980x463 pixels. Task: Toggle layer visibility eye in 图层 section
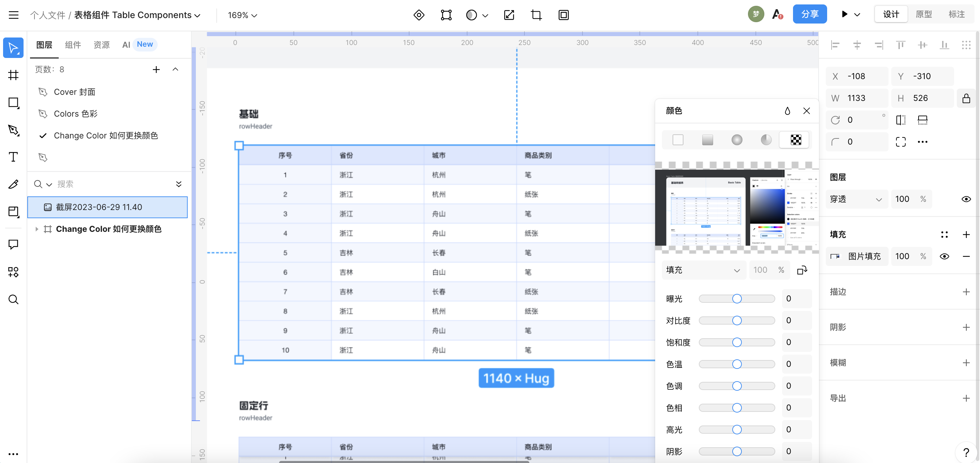point(966,199)
